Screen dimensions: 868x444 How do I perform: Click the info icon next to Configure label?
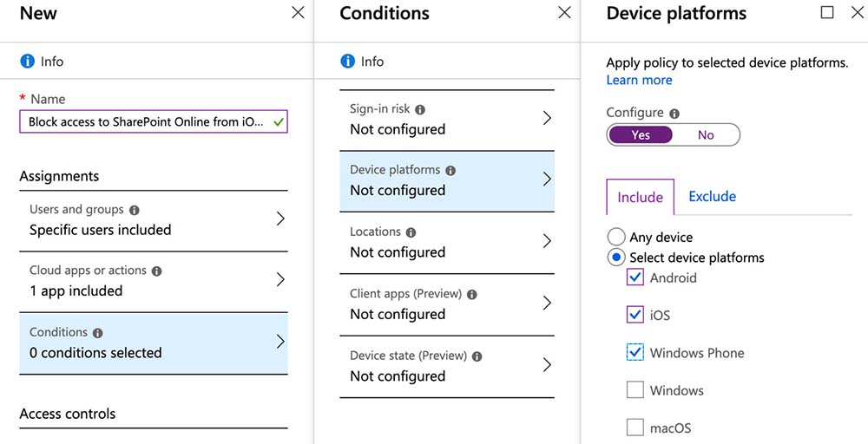coord(674,114)
